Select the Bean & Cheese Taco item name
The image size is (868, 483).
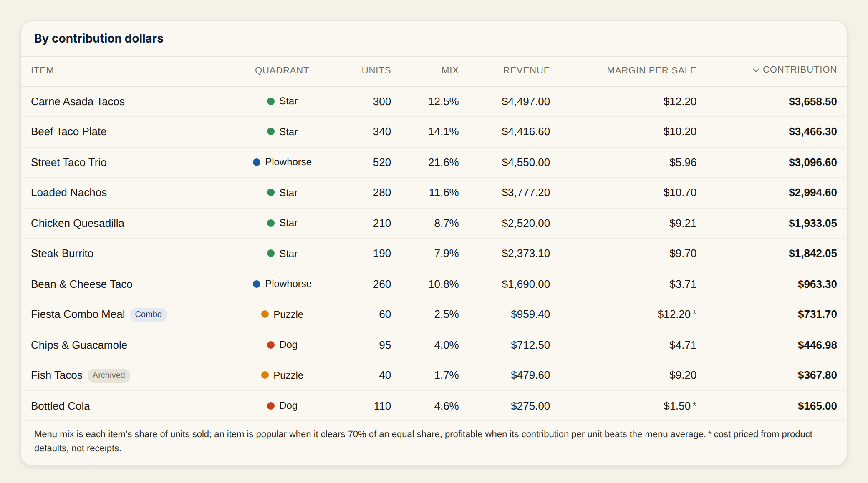[x=82, y=284]
